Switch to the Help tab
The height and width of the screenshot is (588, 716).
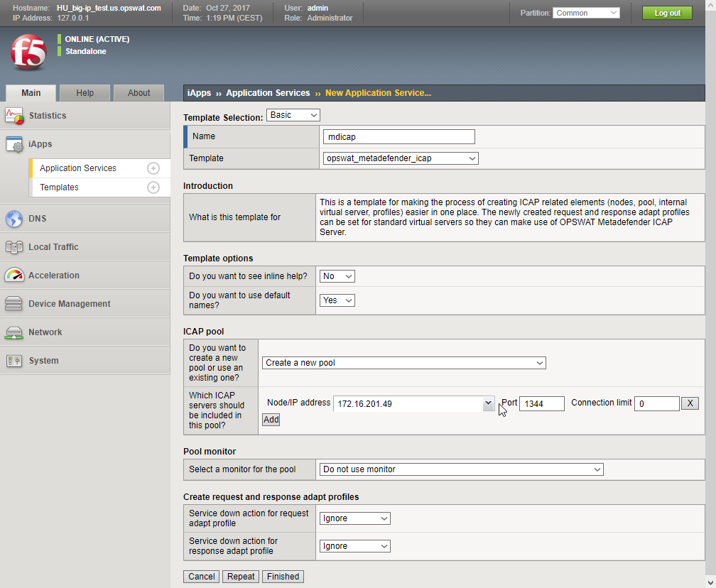pyautogui.click(x=85, y=93)
